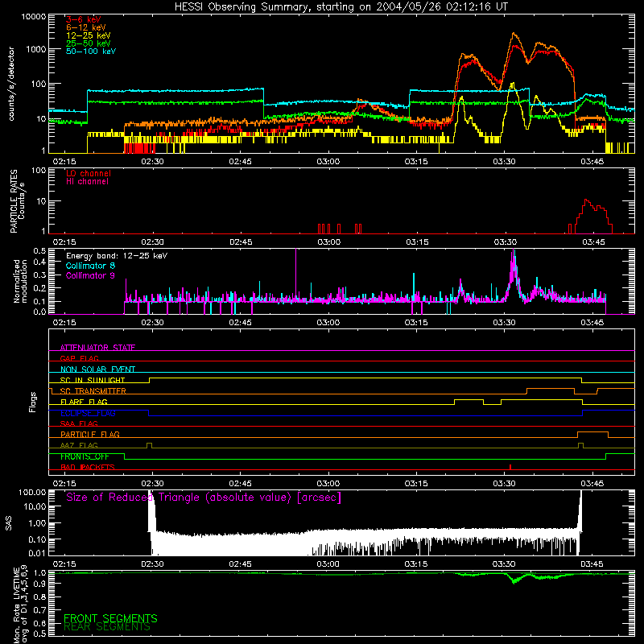Click 'Energy band: 12-25 keV' label
This screenshot has height=644, width=644.
coord(117,256)
